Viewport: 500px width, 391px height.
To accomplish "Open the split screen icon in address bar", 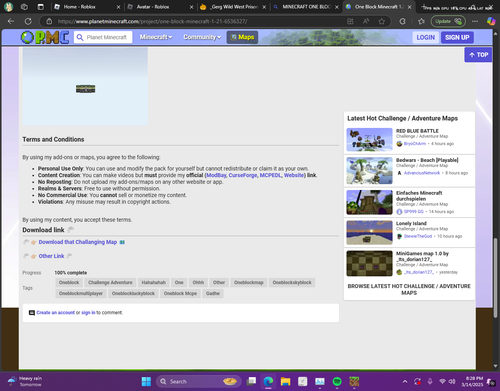I will click(350, 21).
